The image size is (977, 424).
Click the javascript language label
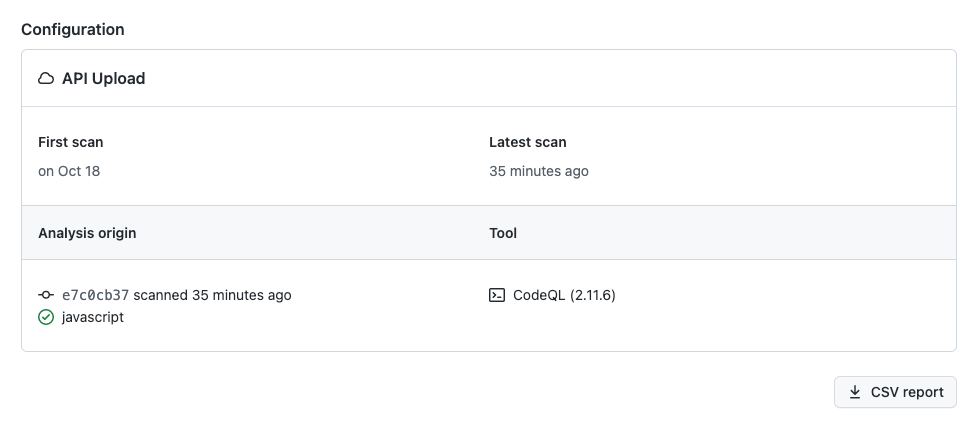pos(93,317)
